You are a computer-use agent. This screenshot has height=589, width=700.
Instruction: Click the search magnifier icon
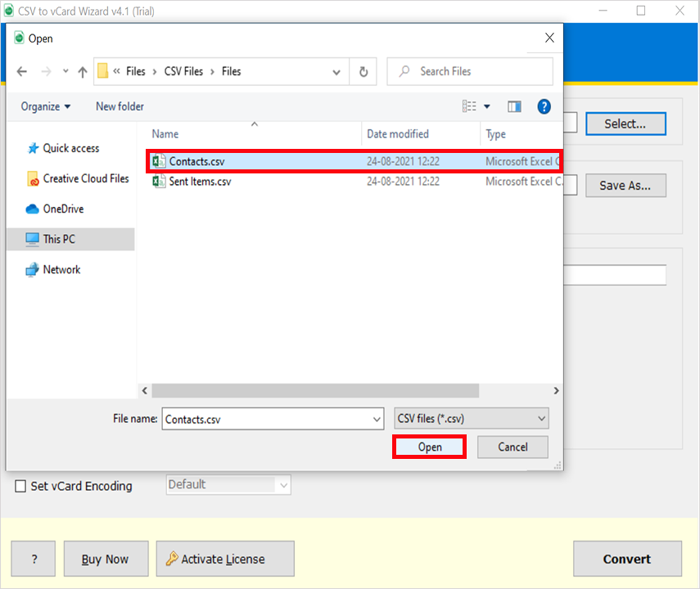(x=404, y=71)
